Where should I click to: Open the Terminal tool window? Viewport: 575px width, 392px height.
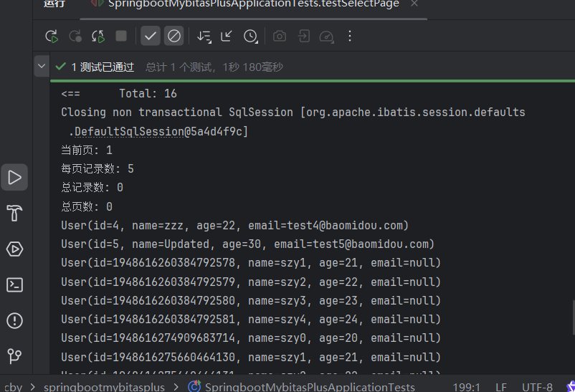tap(14, 285)
